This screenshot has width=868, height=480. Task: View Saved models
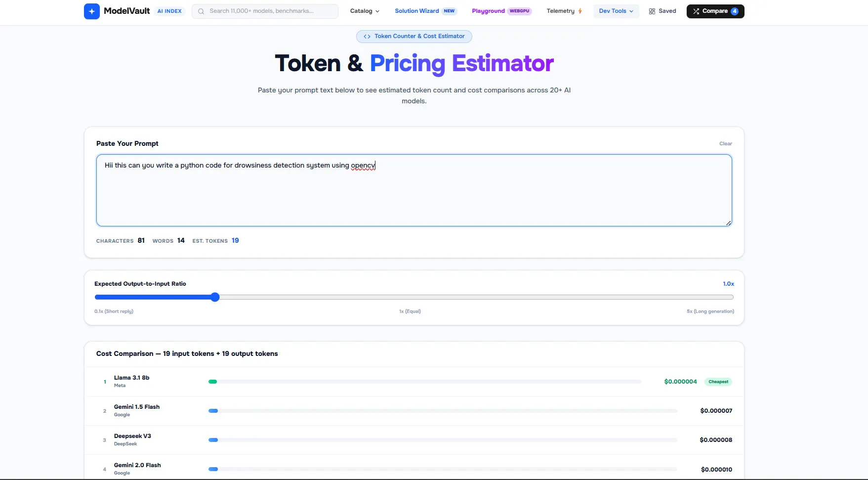click(662, 11)
